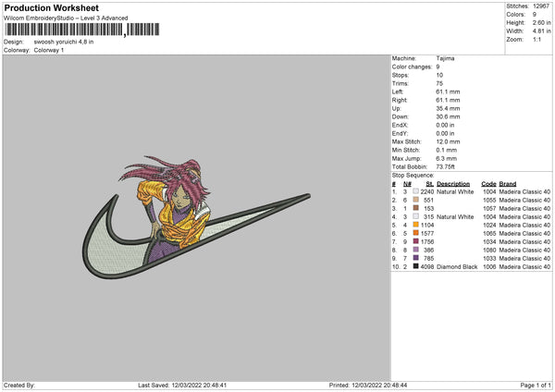Click the brown swatch in row 3
The height and width of the screenshot is (392, 555).
415,208
